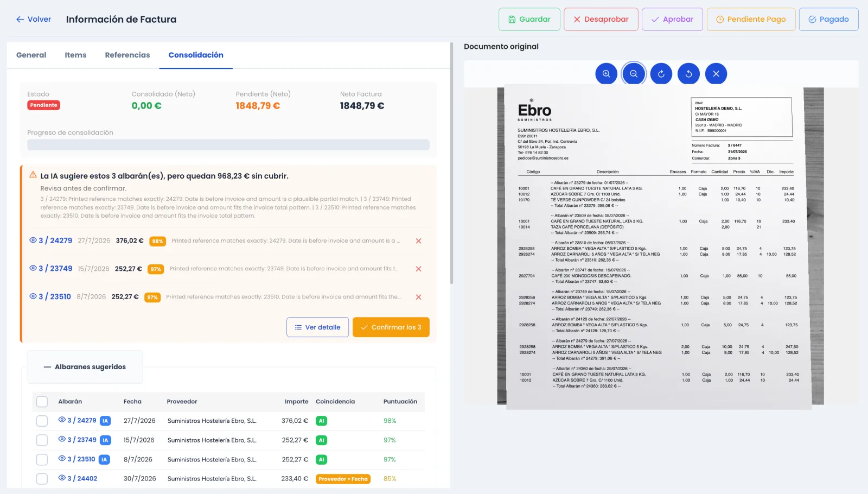
Task: Mark invoice as Pendiente Pago
Action: point(751,19)
